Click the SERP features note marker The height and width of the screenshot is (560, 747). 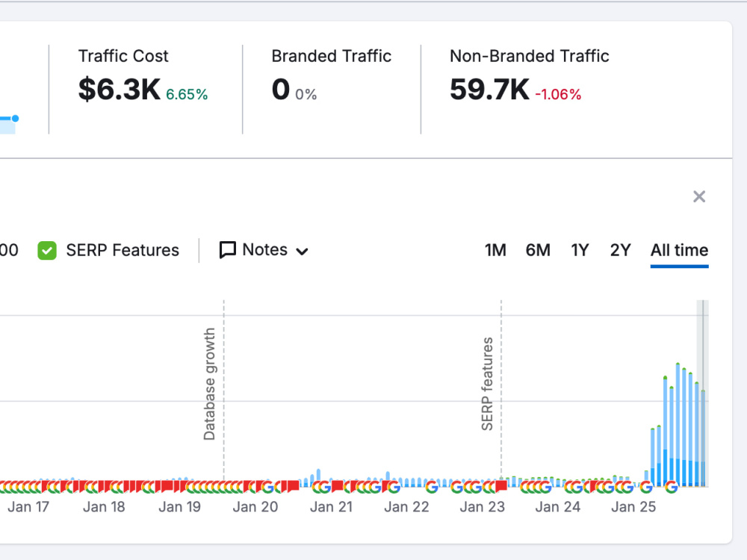pos(487,384)
